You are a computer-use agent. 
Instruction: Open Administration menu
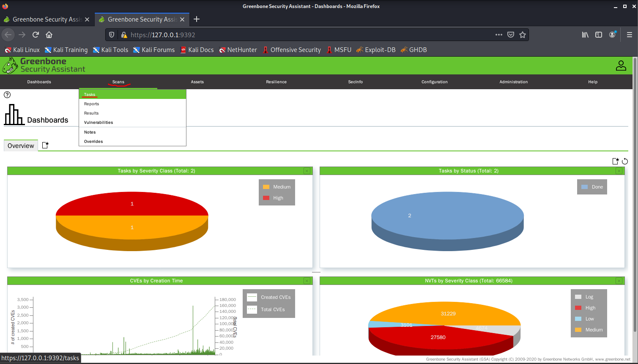(x=514, y=82)
